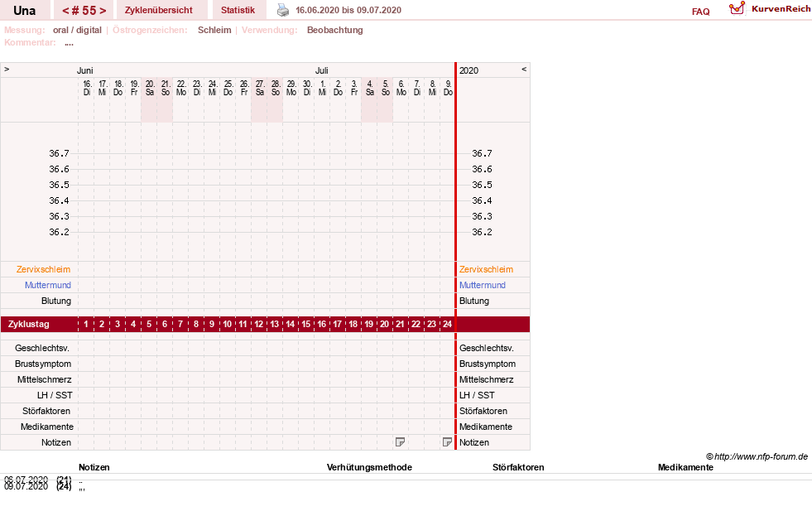The width and height of the screenshot is (812, 516).
Task: Open the Statistik tab
Action: [238, 10]
